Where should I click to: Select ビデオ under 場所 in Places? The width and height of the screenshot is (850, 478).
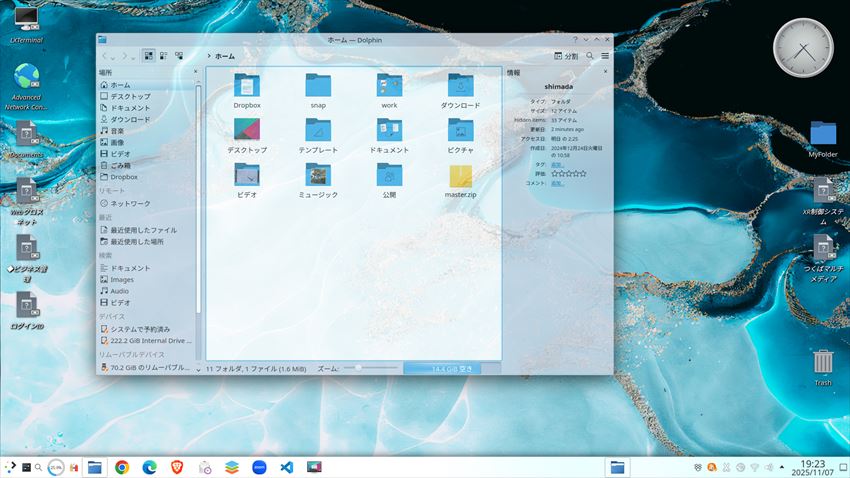[x=146, y=154]
